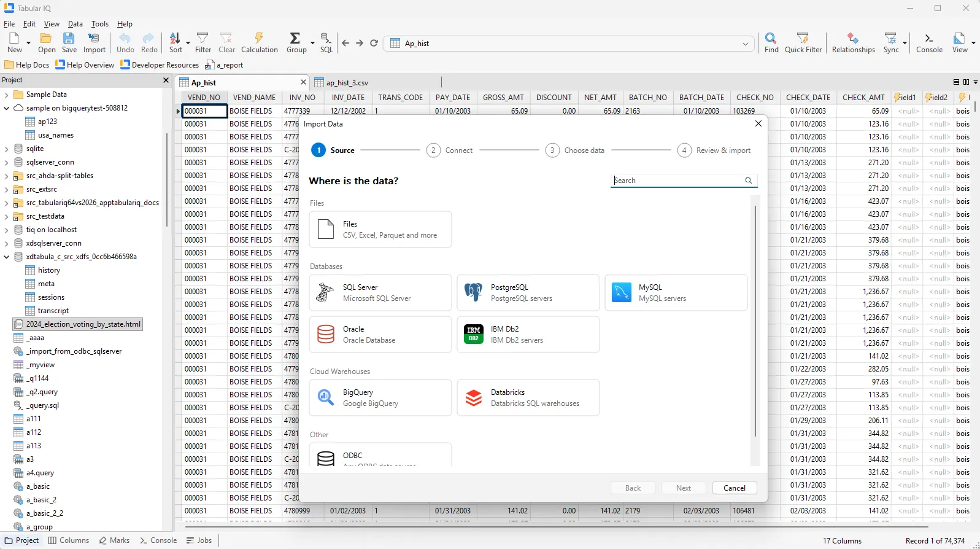This screenshot has width=980, height=549.
Task: Activate the Quick Filter tool
Action: (803, 43)
